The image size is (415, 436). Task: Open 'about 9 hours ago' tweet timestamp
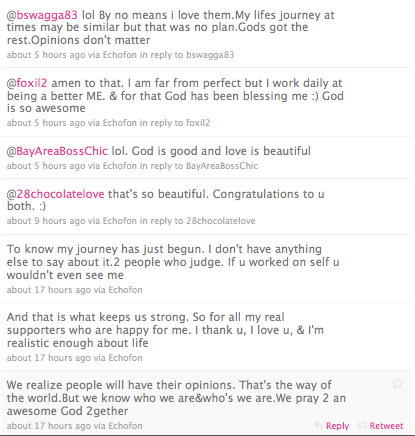(46, 221)
